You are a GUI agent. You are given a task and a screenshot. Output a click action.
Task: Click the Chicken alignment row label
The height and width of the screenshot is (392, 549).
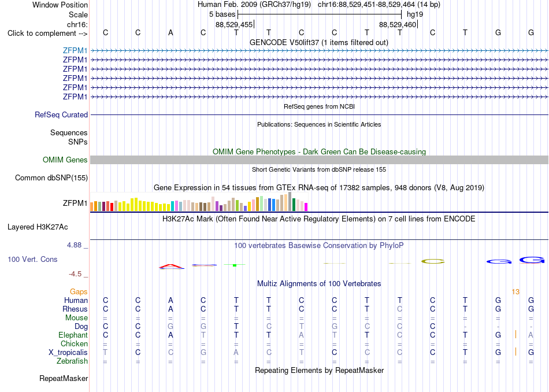coord(74,343)
